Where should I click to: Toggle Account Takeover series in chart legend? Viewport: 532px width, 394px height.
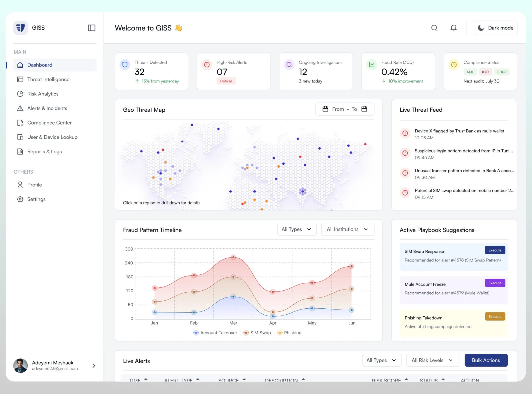tap(215, 333)
